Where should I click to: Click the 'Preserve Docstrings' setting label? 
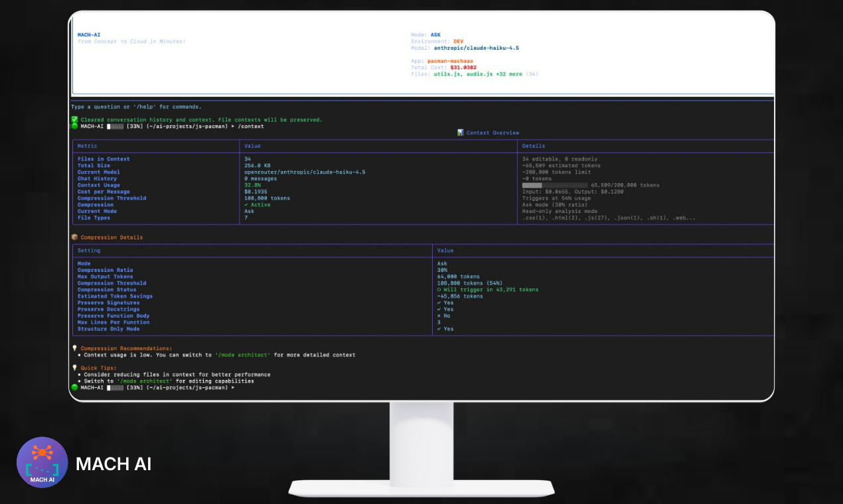pyautogui.click(x=109, y=309)
